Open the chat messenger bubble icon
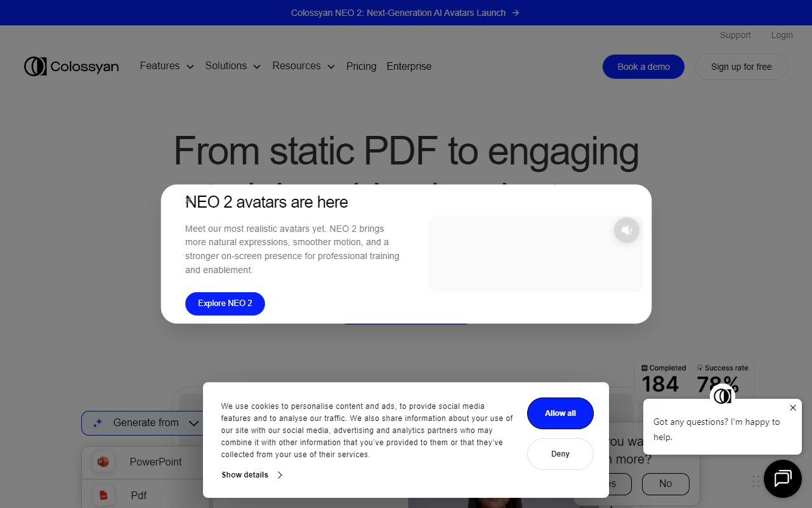Image resolution: width=812 pixels, height=508 pixels. pyautogui.click(x=782, y=478)
